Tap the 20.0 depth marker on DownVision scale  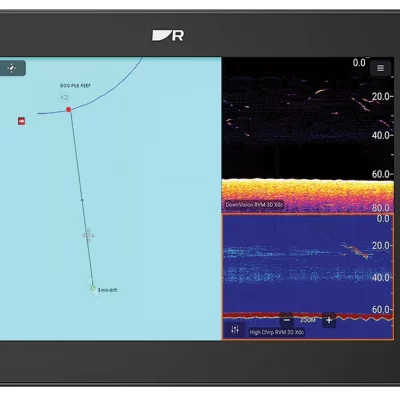pos(381,97)
